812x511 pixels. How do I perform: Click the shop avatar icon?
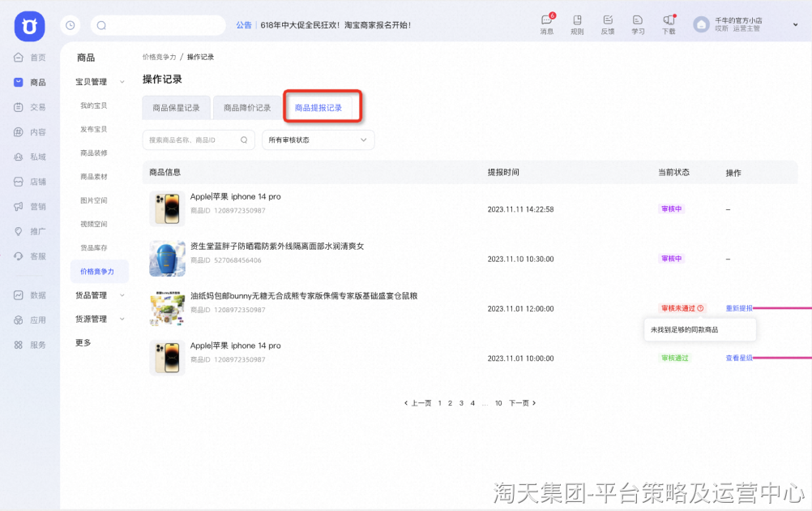pos(701,24)
